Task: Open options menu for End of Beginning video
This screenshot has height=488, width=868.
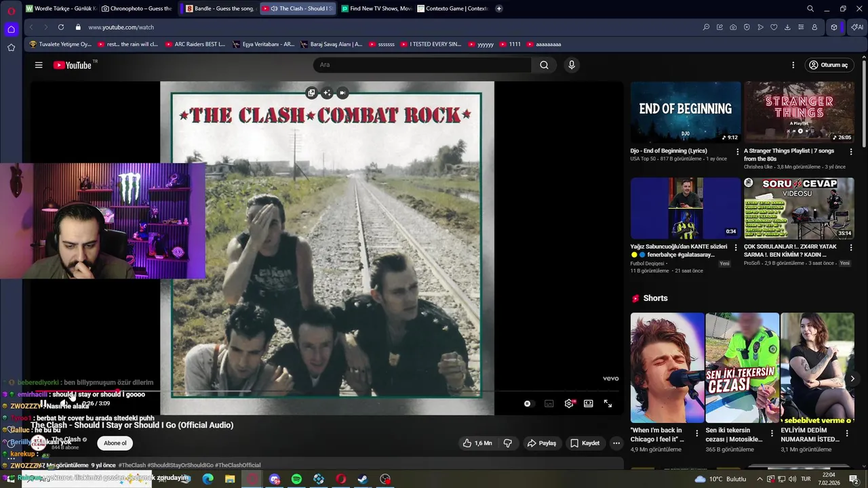Action: pyautogui.click(x=738, y=152)
